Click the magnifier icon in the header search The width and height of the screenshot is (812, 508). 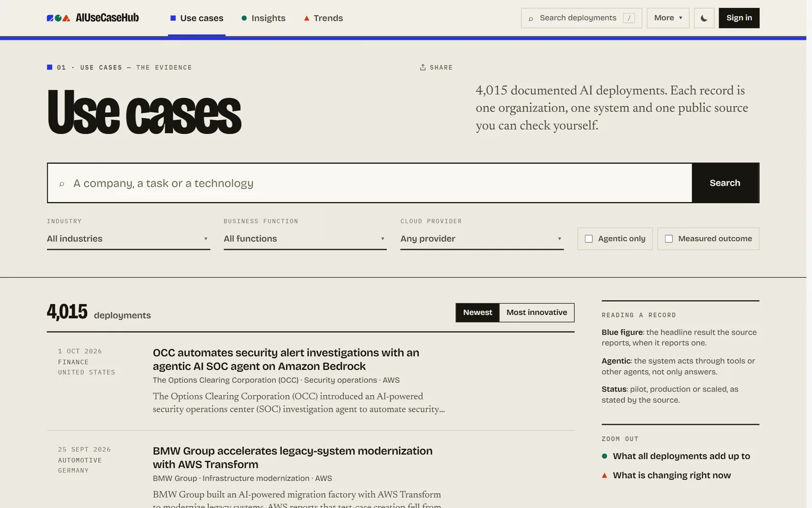[x=531, y=19]
